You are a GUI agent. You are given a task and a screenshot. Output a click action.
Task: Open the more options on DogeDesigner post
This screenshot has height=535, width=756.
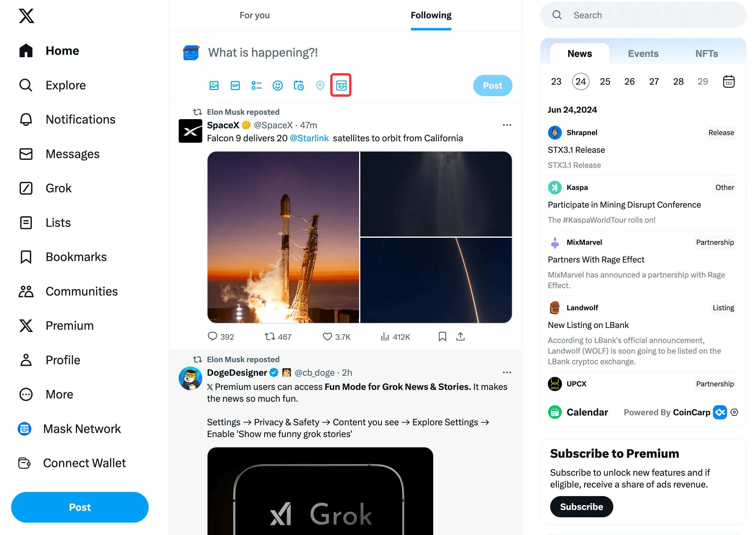tap(507, 372)
